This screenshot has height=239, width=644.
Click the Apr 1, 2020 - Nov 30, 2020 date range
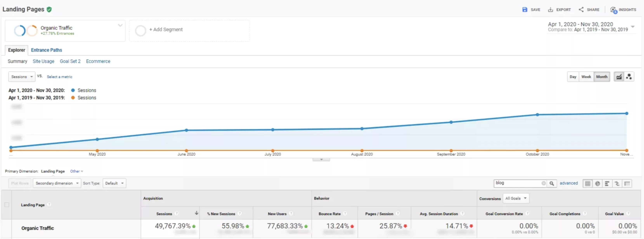[580, 24]
